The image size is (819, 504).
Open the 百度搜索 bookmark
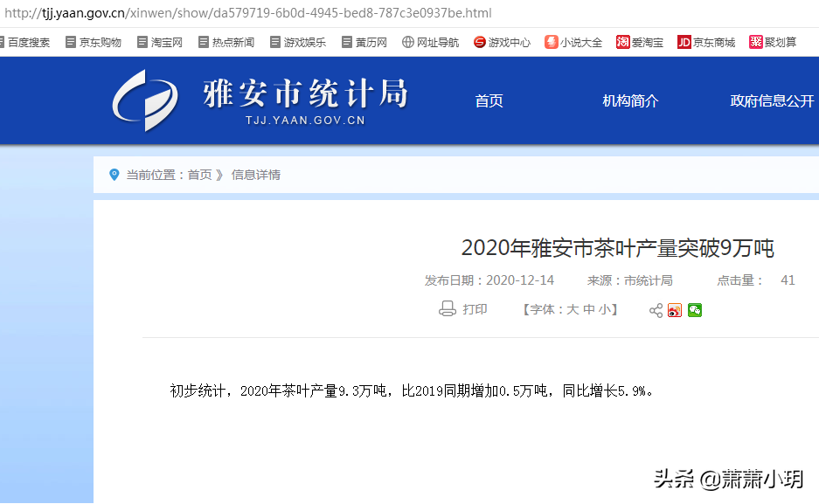(24, 42)
